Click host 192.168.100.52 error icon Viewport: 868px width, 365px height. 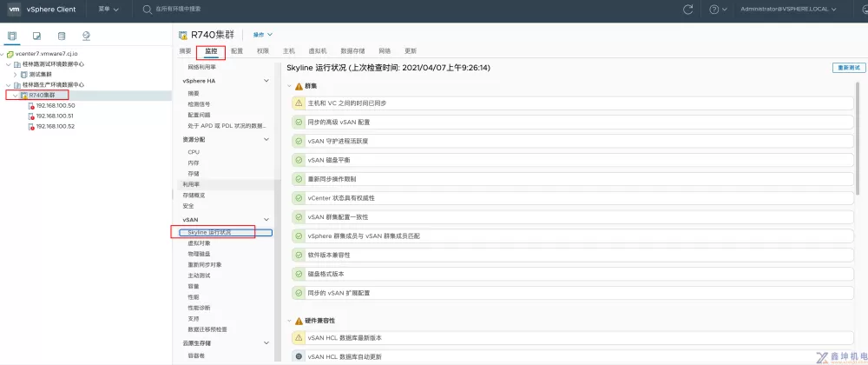[31, 127]
